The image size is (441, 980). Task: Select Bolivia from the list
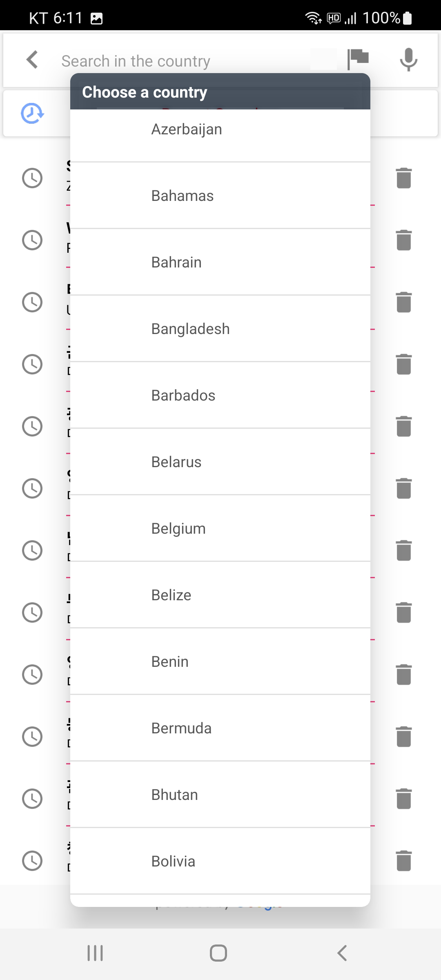coord(220,861)
